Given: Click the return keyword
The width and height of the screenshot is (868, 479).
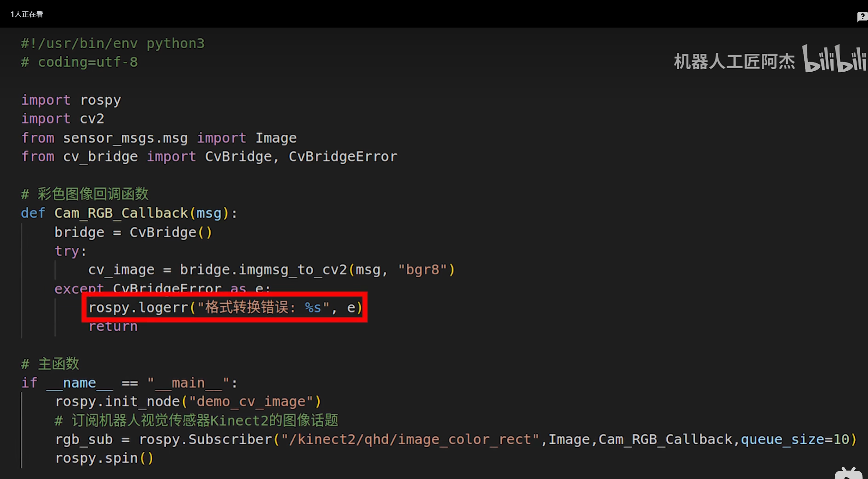Looking at the screenshot, I should pos(113,326).
